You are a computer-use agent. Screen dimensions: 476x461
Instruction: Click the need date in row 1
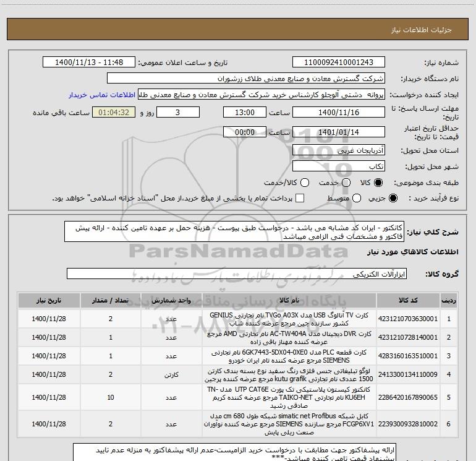pos(49,319)
